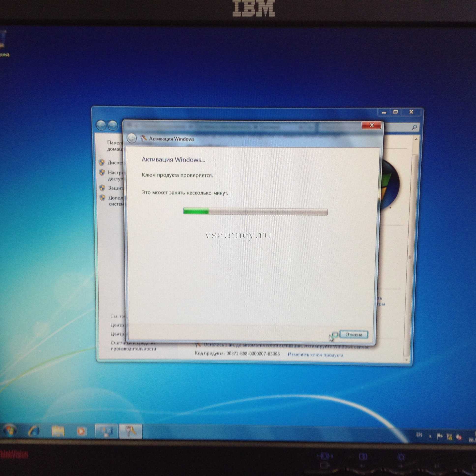Select Windows Activation keys taskbar button
Viewport: 476px width, 476px height.
point(131,431)
